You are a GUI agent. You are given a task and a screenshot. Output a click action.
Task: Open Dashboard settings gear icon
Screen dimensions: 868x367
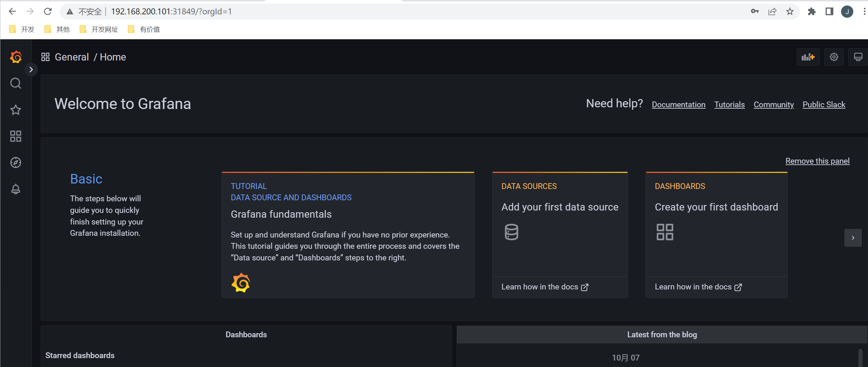834,57
